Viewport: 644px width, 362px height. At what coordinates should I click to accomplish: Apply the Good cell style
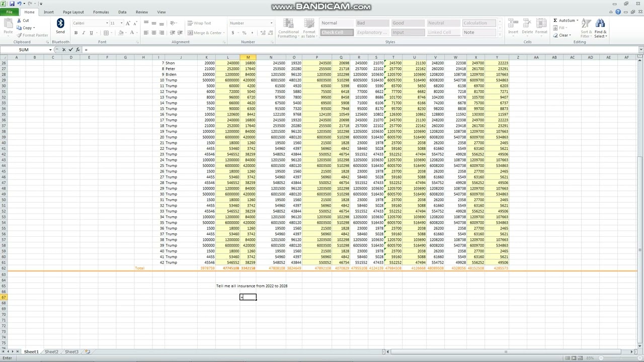408,23
